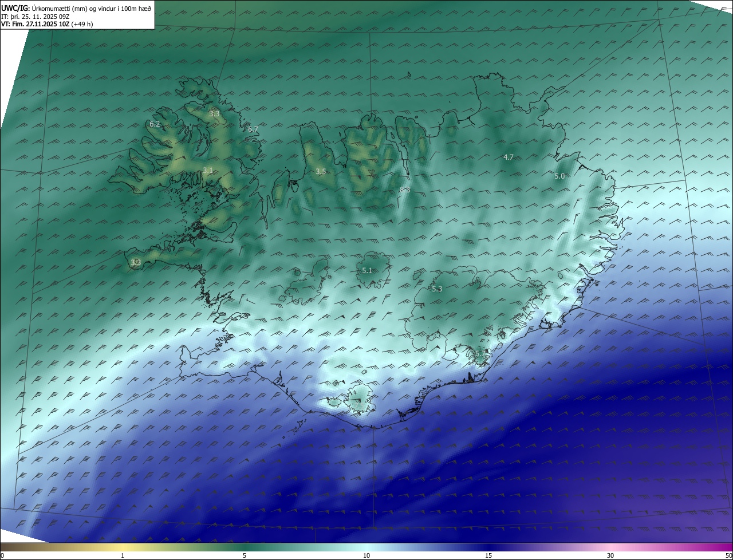Click the 1 label on the color scale
This screenshot has height=560, width=733.
click(123, 555)
